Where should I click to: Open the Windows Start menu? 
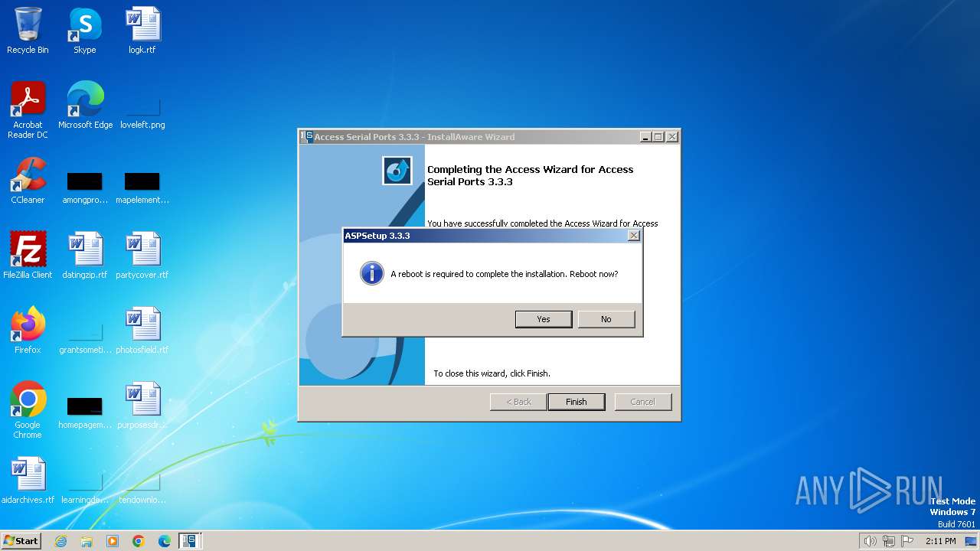tap(21, 540)
